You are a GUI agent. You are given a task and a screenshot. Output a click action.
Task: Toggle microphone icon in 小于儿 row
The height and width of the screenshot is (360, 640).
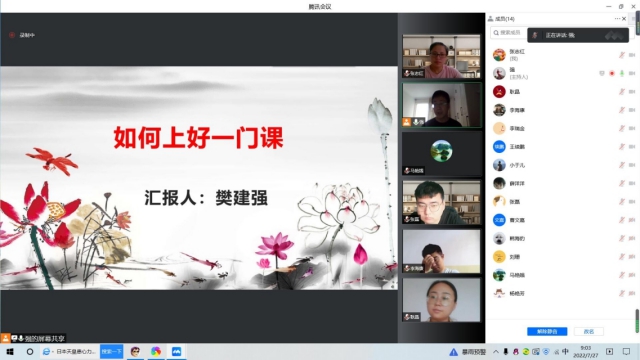coord(622,165)
